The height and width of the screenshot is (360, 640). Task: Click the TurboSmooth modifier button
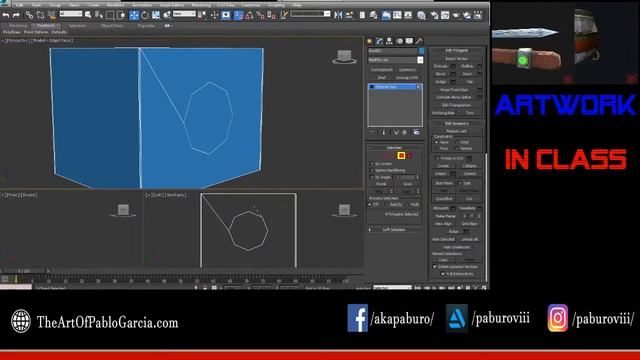click(382, 70)
